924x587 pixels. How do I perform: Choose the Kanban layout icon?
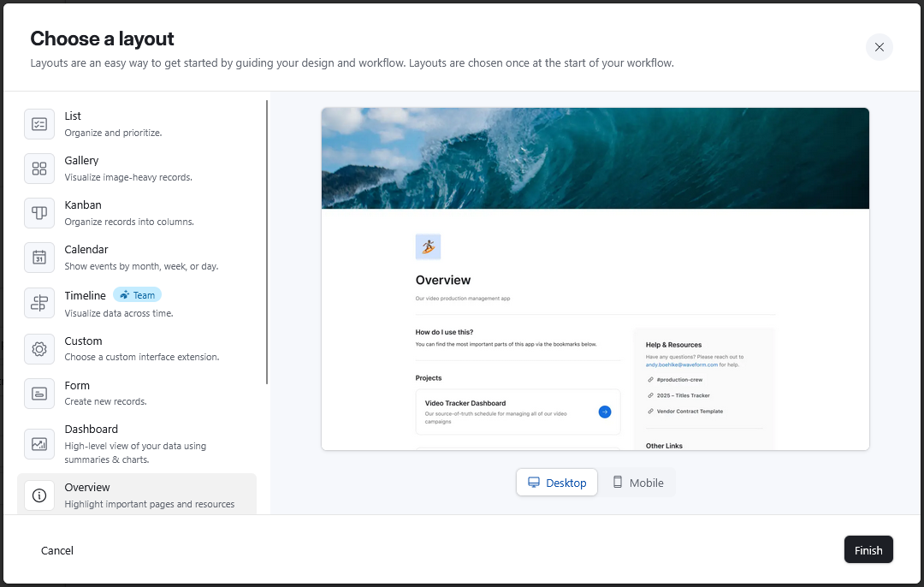(39, 213)
